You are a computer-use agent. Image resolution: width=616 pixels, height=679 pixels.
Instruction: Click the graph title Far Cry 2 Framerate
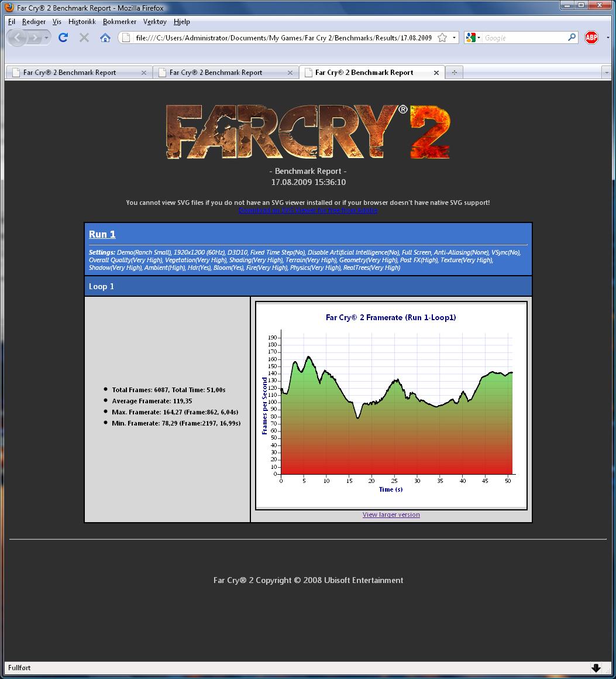(x=391, y=317)
